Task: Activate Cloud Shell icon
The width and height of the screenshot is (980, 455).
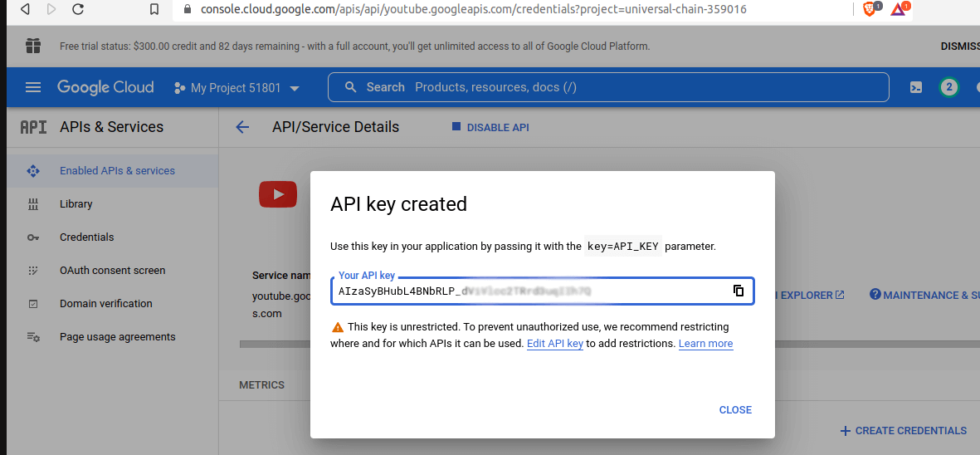Action: coord(915,87)
